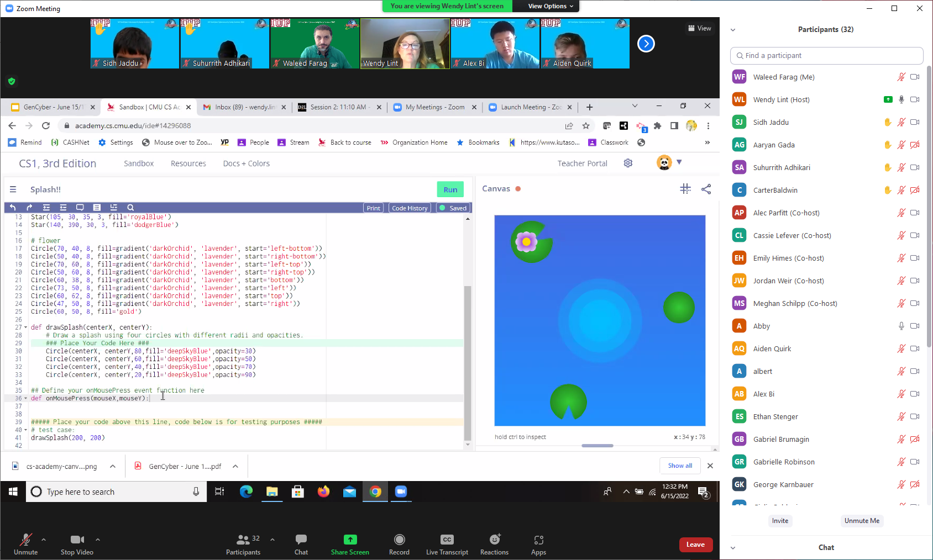The height and width of the screenshot is (560, 933).
Task: Open Code History
Action: pos(410,208)
